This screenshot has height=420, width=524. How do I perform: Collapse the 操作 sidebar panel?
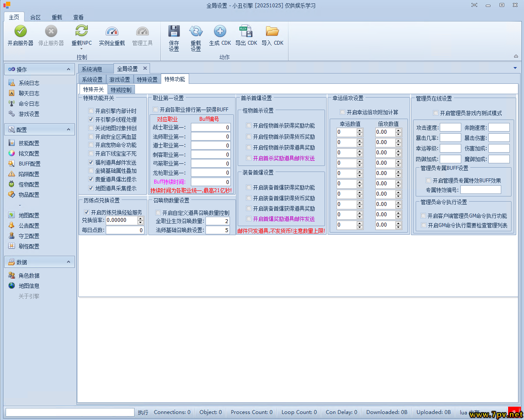[68, 69]
